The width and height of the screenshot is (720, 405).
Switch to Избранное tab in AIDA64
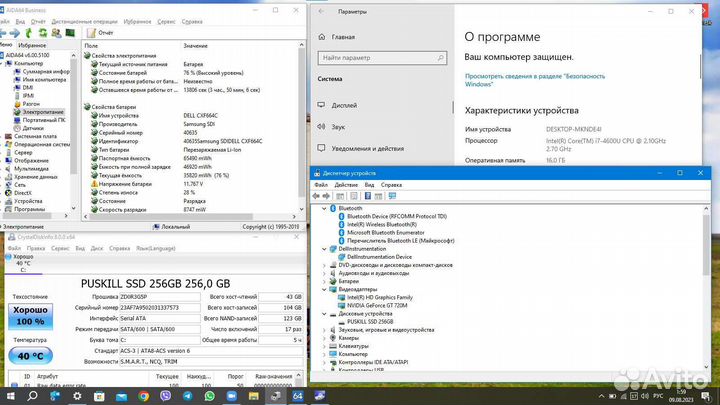(32, 45)
